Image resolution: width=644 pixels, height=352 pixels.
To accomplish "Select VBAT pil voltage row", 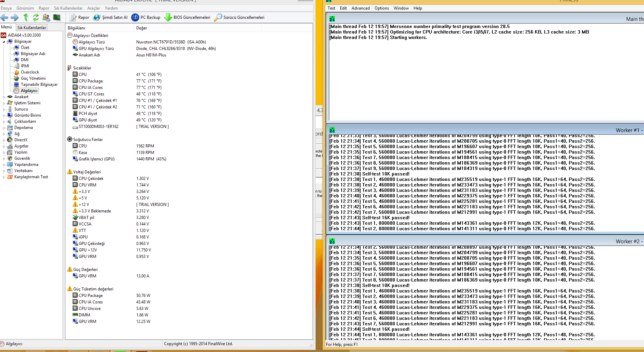I will coord(189,218).
